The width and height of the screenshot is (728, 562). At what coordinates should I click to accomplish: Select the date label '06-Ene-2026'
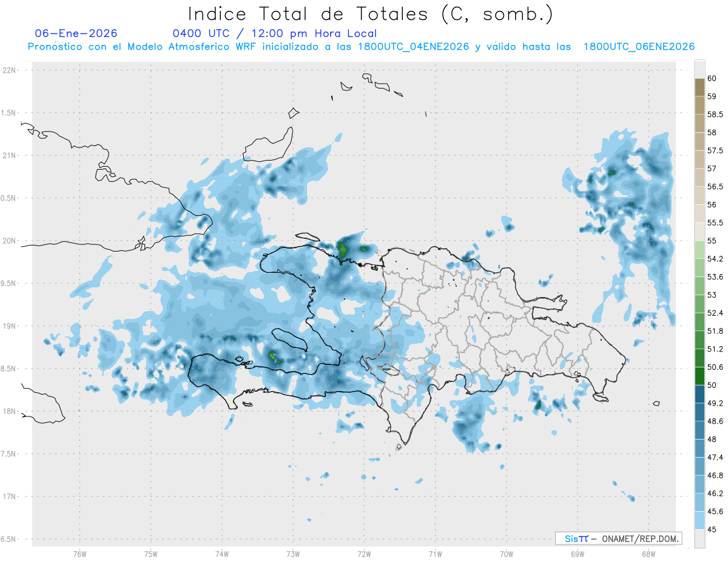76,33
